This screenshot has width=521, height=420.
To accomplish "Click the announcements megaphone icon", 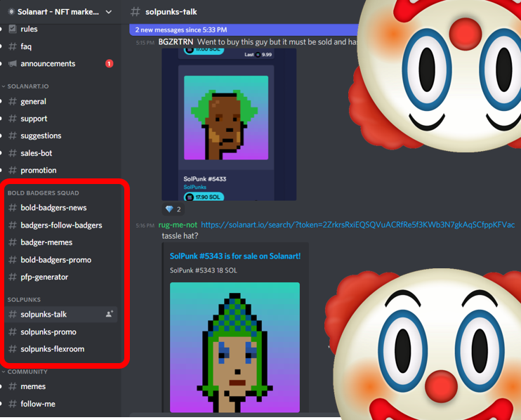I will click(x=13, y=63).
